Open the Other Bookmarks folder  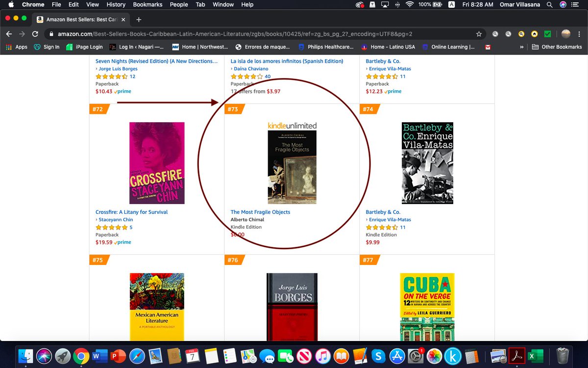click(x=557, y=47)
